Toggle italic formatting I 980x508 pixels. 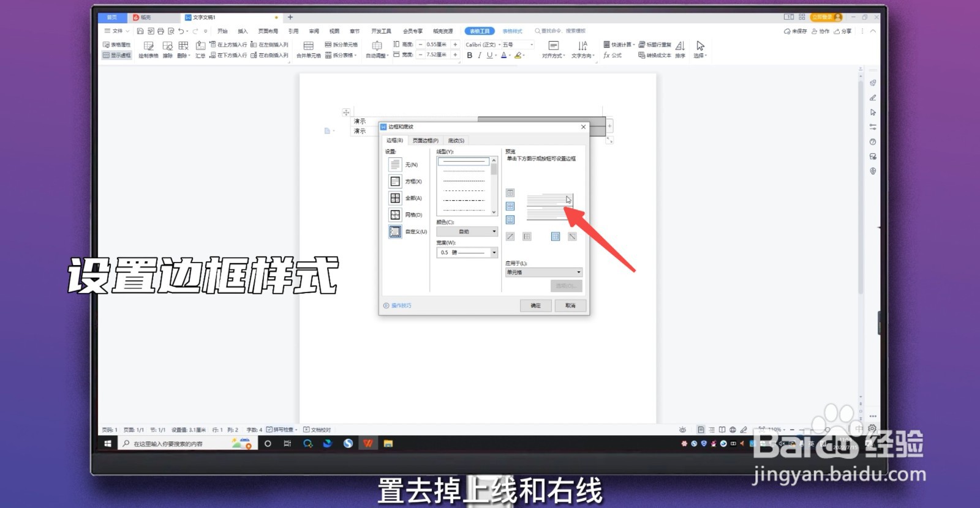pos(479,55)
